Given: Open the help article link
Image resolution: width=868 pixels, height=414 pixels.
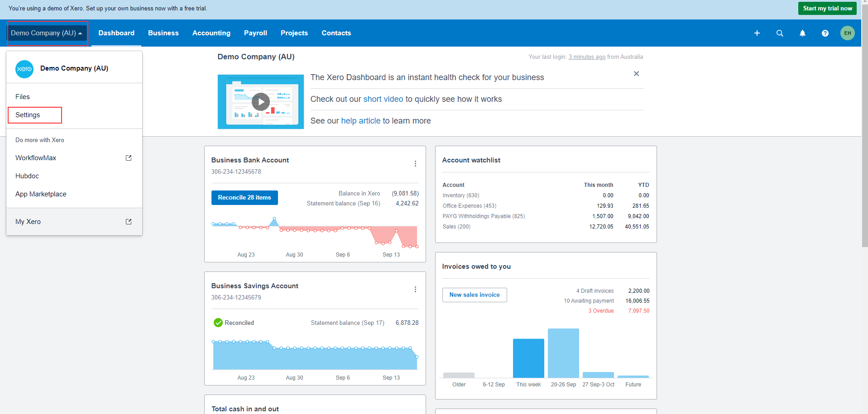Looking at the screenshot, I should click(x=361, y=121).
